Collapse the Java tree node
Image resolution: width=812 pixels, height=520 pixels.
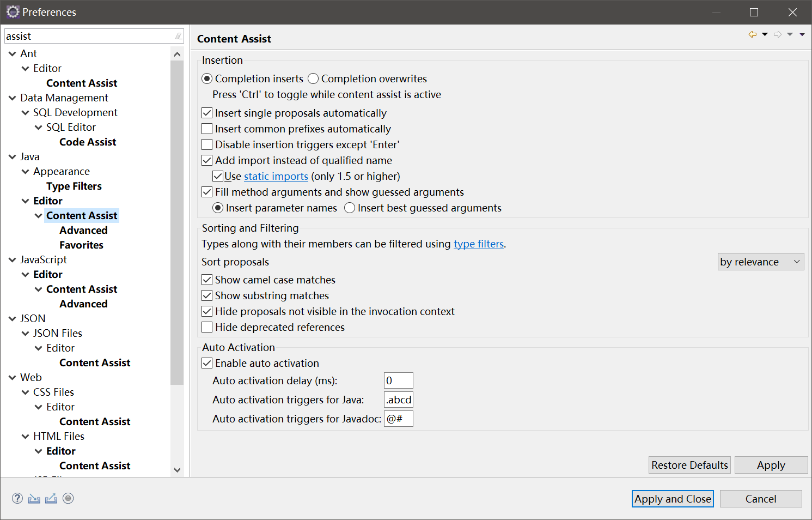coord(13,157)
